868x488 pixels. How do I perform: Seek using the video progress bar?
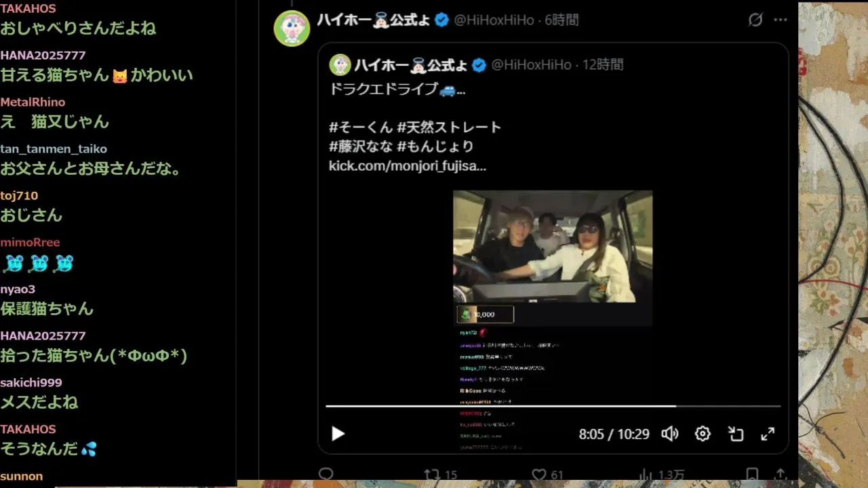[x=553, y=406]
